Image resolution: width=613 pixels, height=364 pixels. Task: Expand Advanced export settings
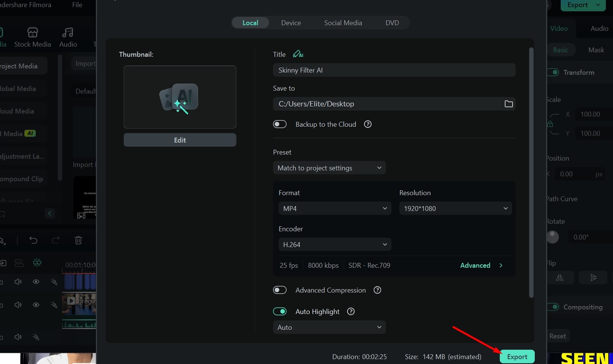pyautogui.click(x=481, y=265)
